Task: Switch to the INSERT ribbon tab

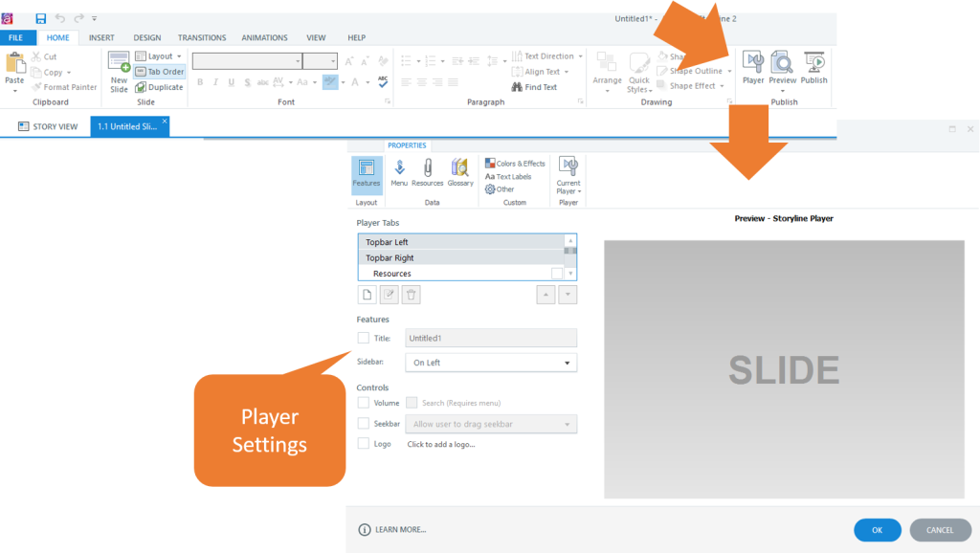Action: coord(101,37)
